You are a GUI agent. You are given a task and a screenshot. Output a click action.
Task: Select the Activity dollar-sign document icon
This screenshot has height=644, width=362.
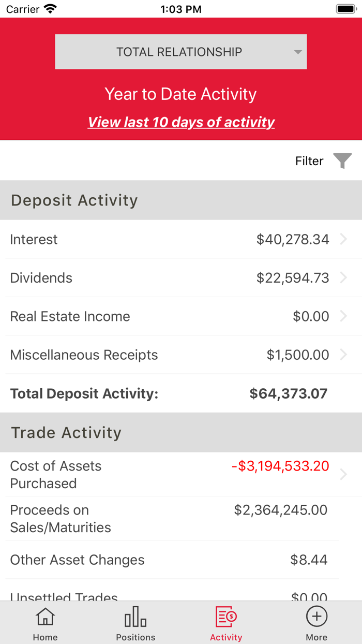(x=225, y=617)
